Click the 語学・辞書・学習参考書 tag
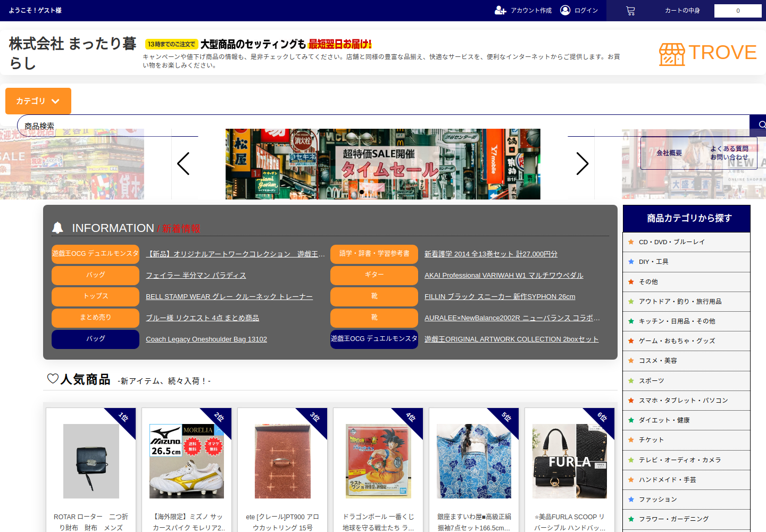 tap(374, 254)
